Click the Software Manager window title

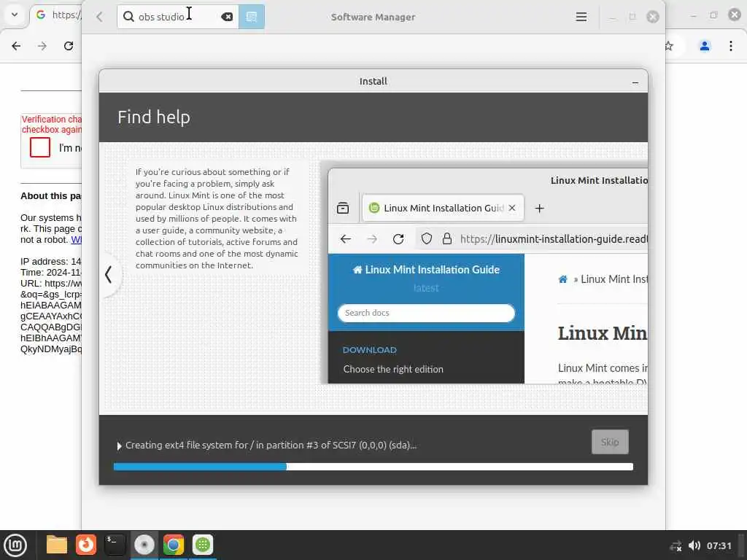(x=373, y=17)
